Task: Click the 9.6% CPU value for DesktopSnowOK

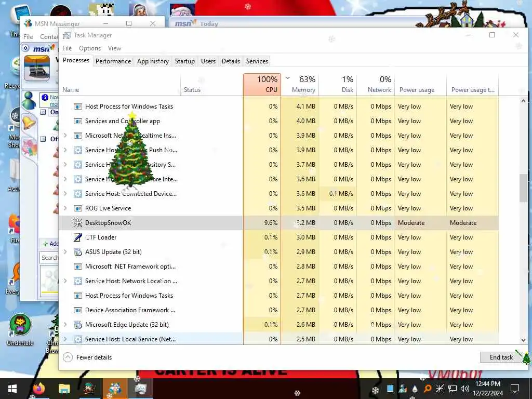Action: tap(271, 223)
